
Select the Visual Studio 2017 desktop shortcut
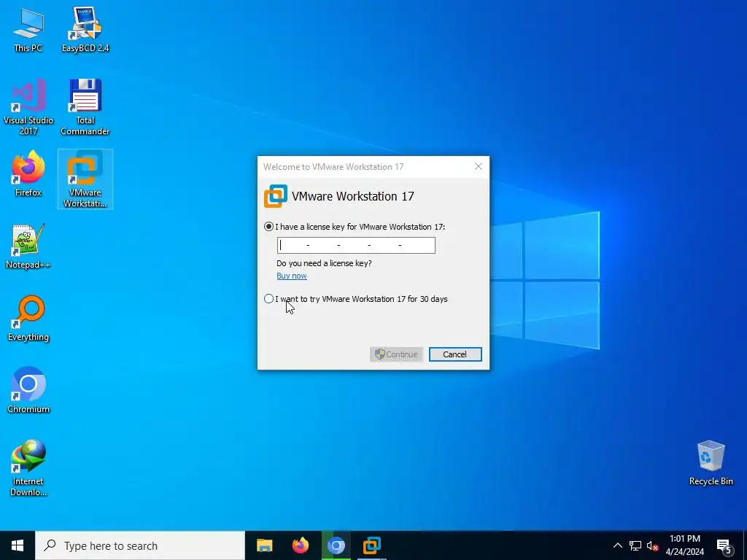pyautogui.click(x=28, y=107)
